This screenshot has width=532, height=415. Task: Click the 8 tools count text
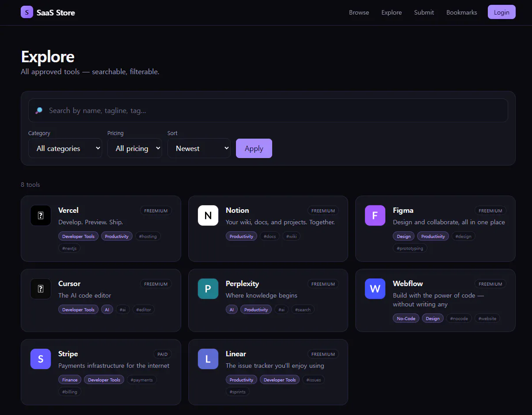pyautogui.click(x=30, y=185)
